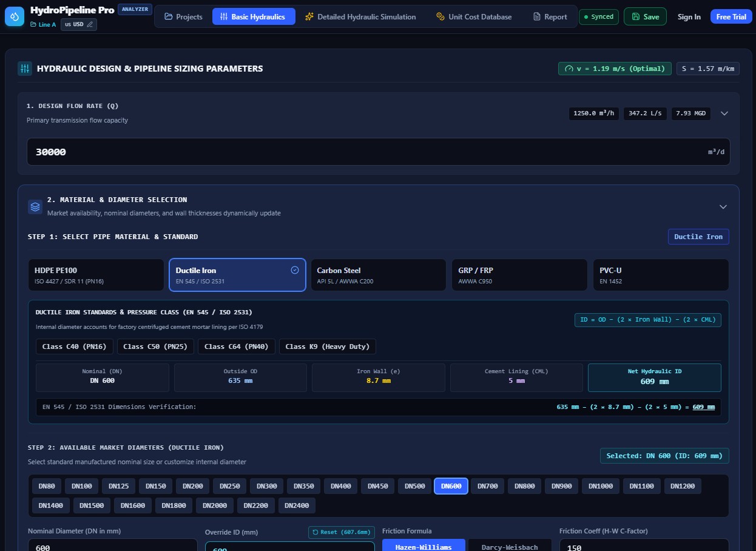
Task: Click the velocity 1.19 m/s Optimal badge
Action: pos(615,69)
